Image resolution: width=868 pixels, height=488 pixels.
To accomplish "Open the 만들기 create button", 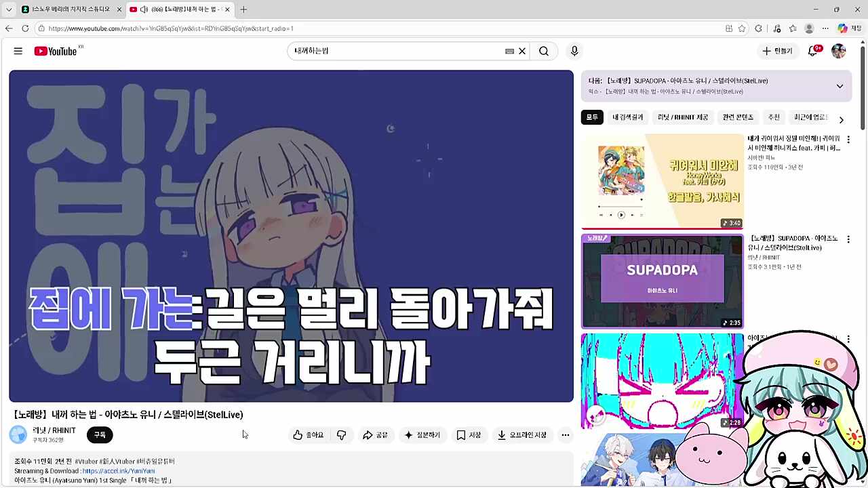I will point(777,51).
